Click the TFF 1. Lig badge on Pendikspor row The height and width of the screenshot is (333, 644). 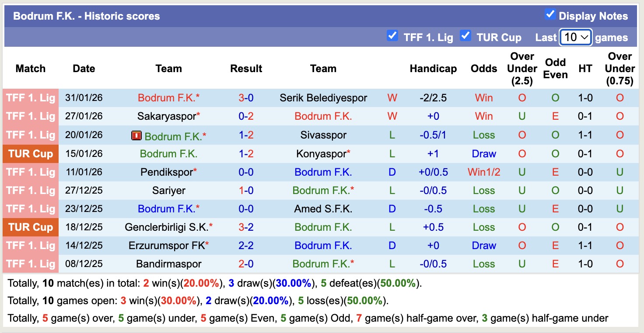tap(30, 172)
